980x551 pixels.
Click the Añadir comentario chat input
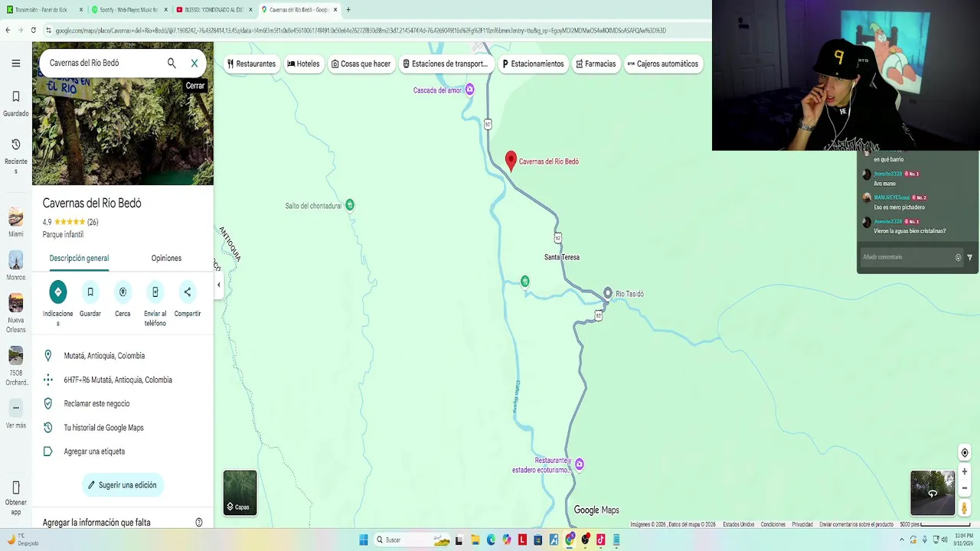coord(907,257)
